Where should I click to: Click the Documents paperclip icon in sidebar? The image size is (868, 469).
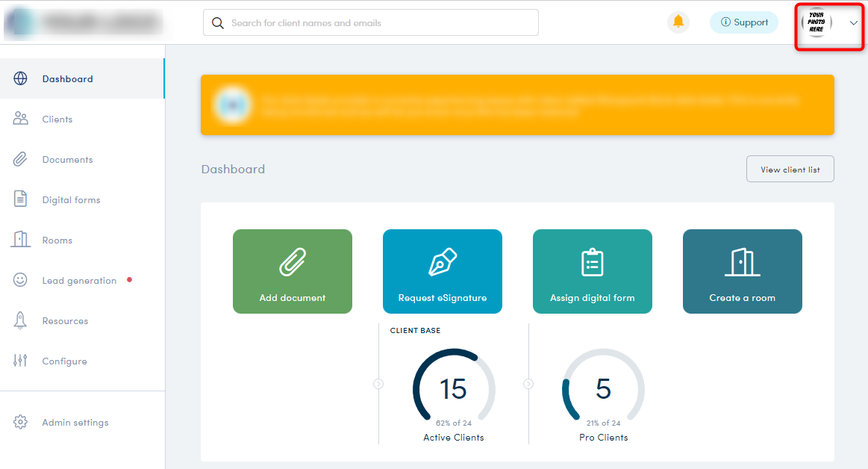pyautogui.click(x=20, y=159)
